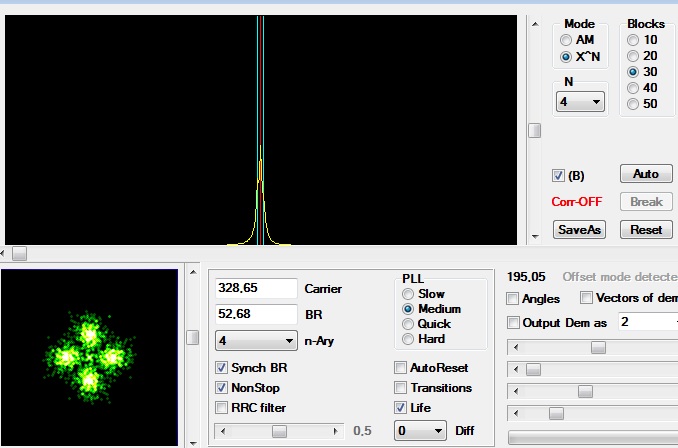The height and width of the screenshot is (448, 678).
Task: Click right arrow of RRC filter slider
Action: click(336, 431)
